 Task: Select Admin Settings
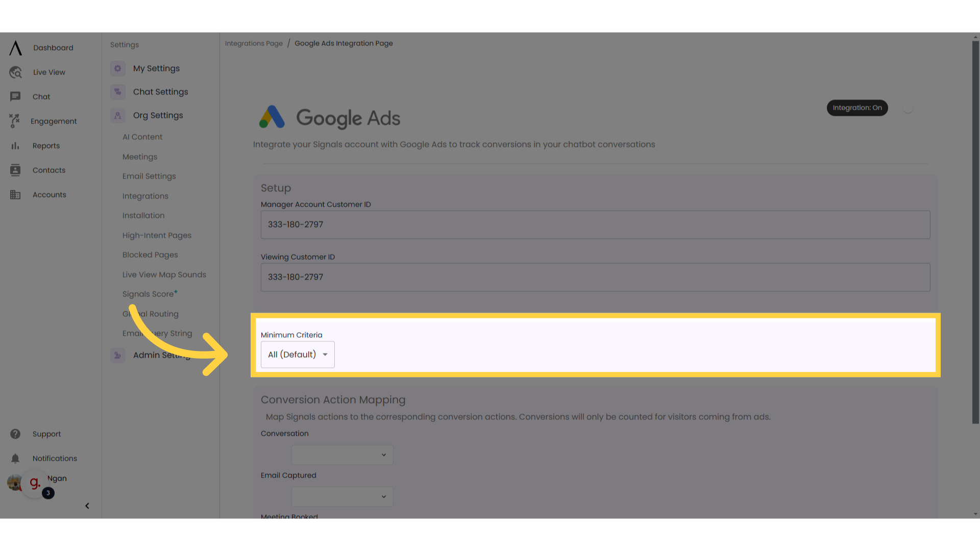(161, 355)
